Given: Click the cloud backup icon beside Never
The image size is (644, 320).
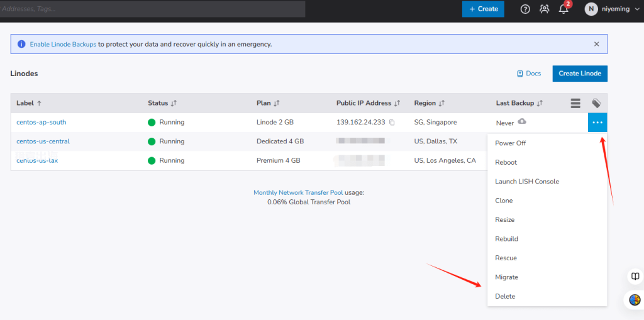Looking at the screenshot, I should coord(522,122).
